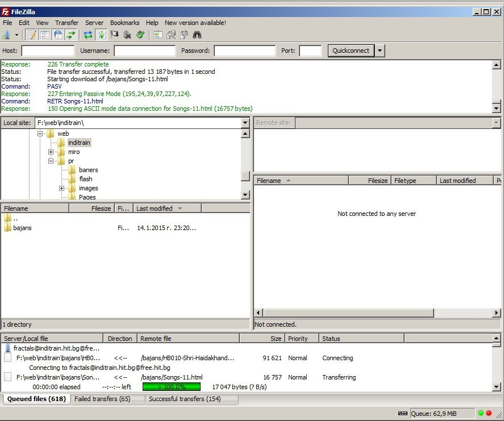This screenshot has width=504, height=421.
Task: Click the queue size icon in status bar
Action: click(x=403, y=413)
